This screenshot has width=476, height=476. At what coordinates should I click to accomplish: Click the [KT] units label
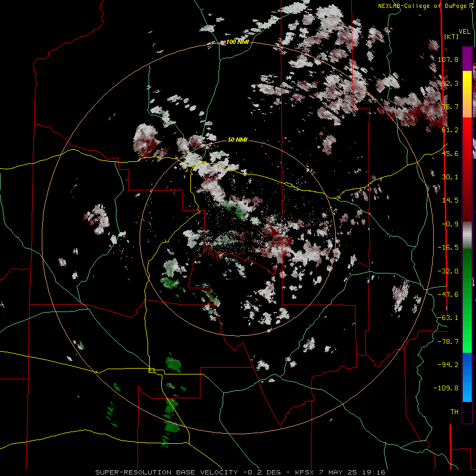pos(452,36)
